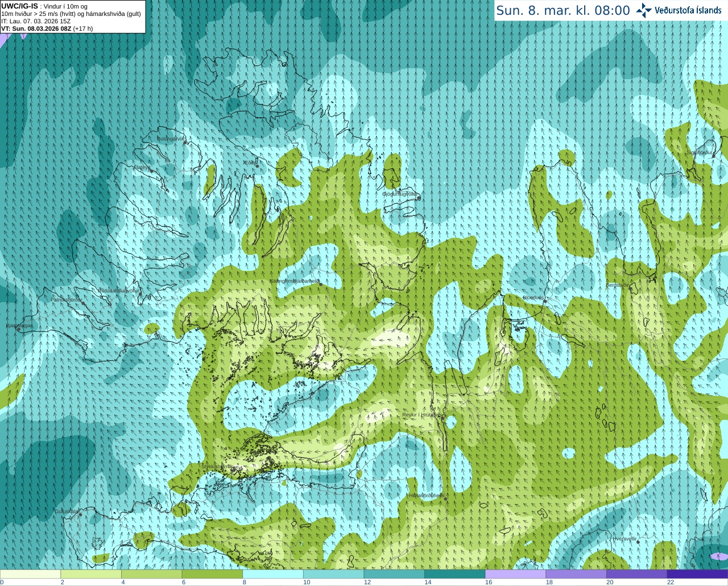Click the Gjögurflugvöllur station marker
Image resolution: width=728 pixels, height=586 pixels.
[419, 198]
